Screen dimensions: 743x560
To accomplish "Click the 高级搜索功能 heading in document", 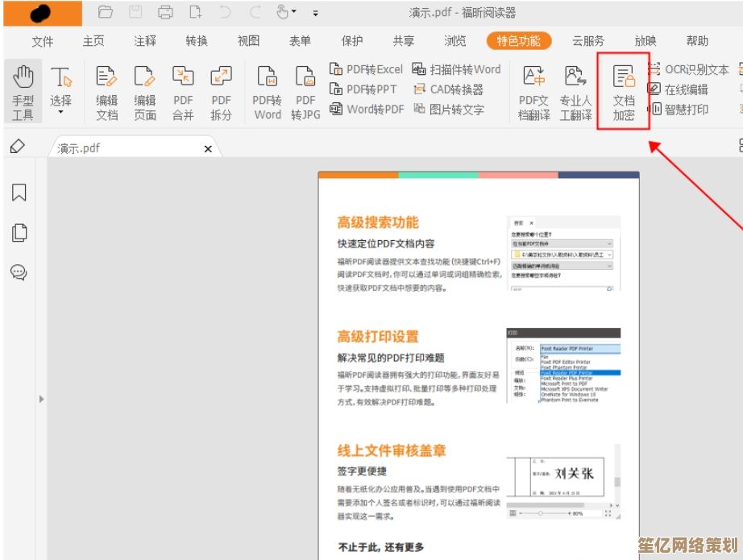I will (378, 222).
